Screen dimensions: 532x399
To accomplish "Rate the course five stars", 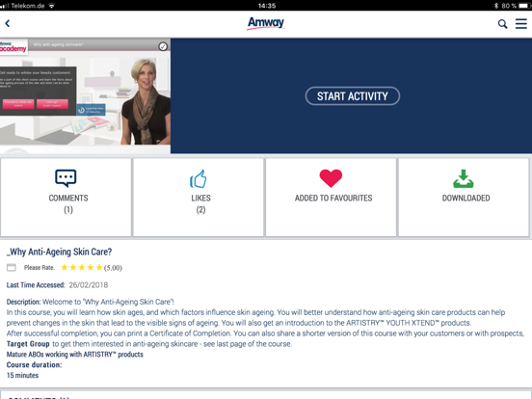I will point(99,267).
